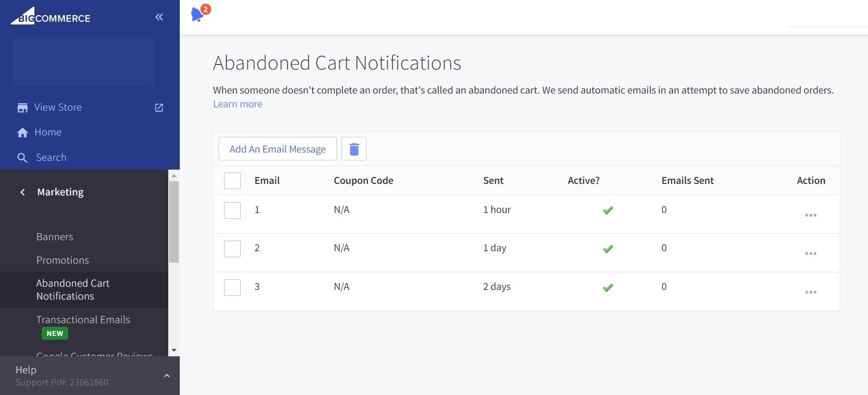Click Add An Email Message button
The image size is (868, 395).
[278, 149]
